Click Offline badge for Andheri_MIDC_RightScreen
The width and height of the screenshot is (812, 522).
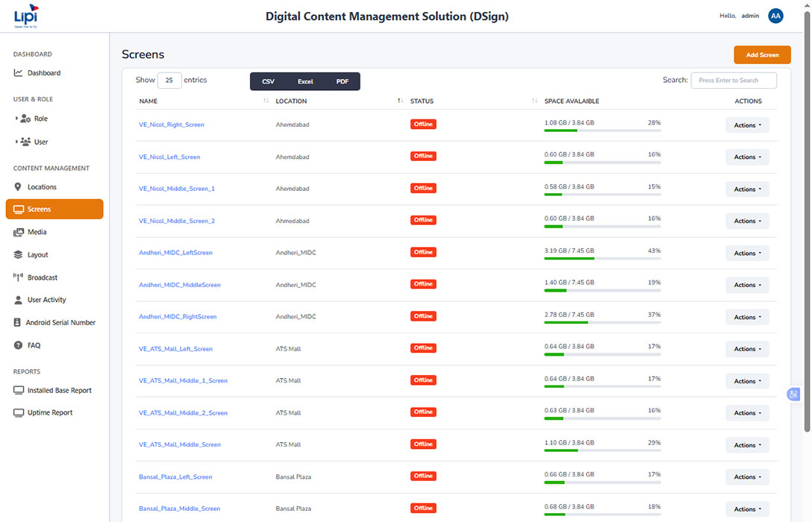pyautogui.click(x=423, y=316)
